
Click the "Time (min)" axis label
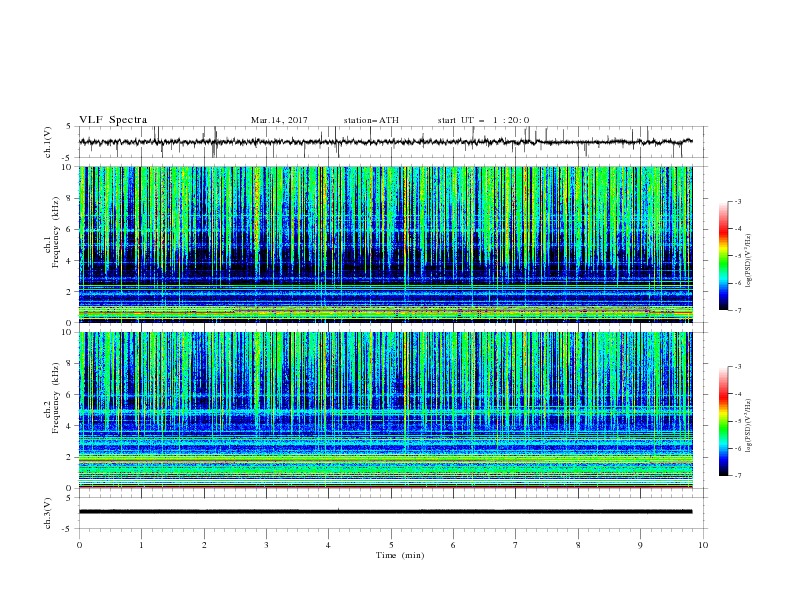tap(400, 555)
